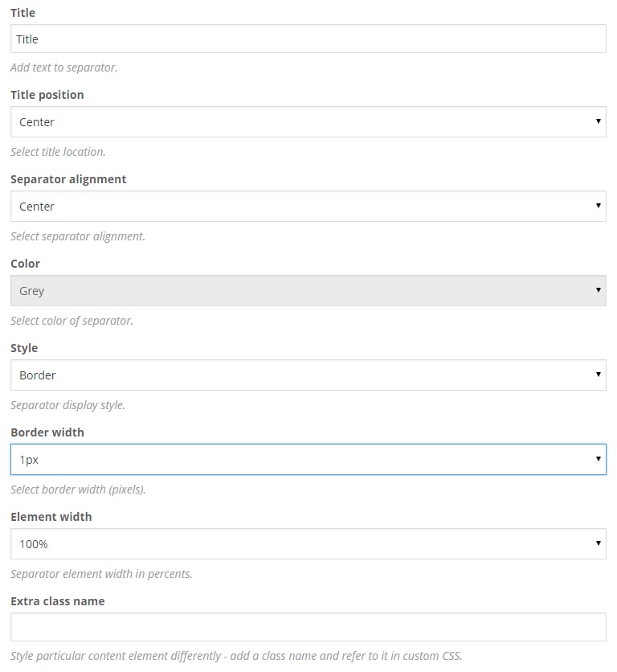Click the Title text input field
This screenshot has width=617, height=672.
[308, 39]
